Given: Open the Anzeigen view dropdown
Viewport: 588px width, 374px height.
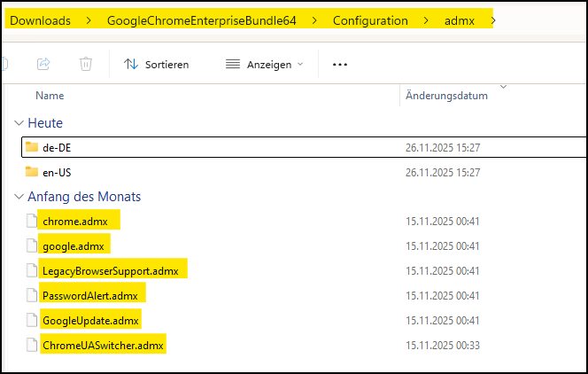Looking at the screenshot, I should (264, 65).
